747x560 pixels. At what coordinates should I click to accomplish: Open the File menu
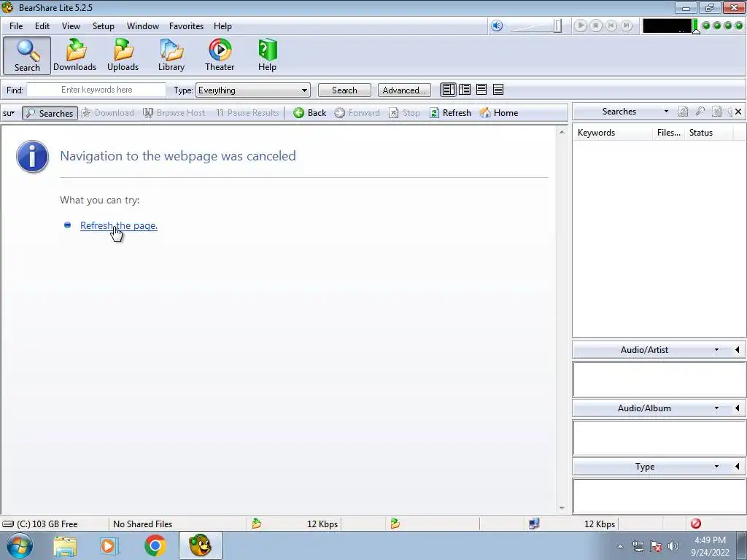(x=16, y=26)
